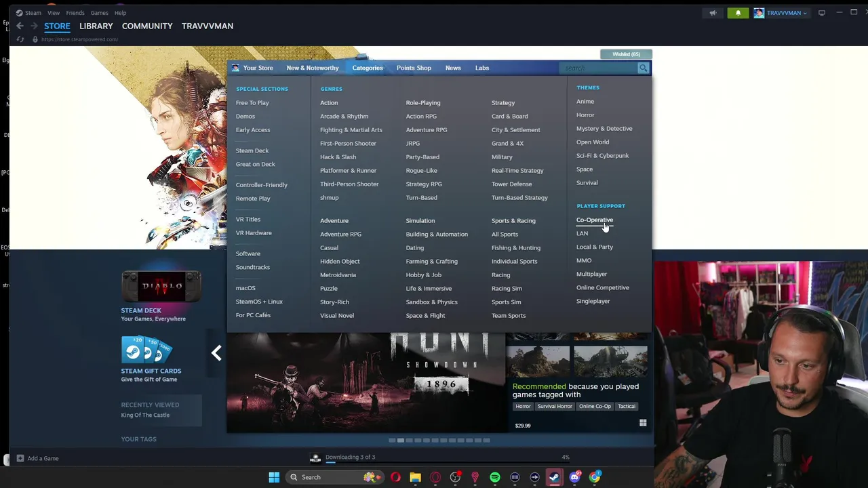Open SteamOS + Linux section

click(x=259, y=302)
